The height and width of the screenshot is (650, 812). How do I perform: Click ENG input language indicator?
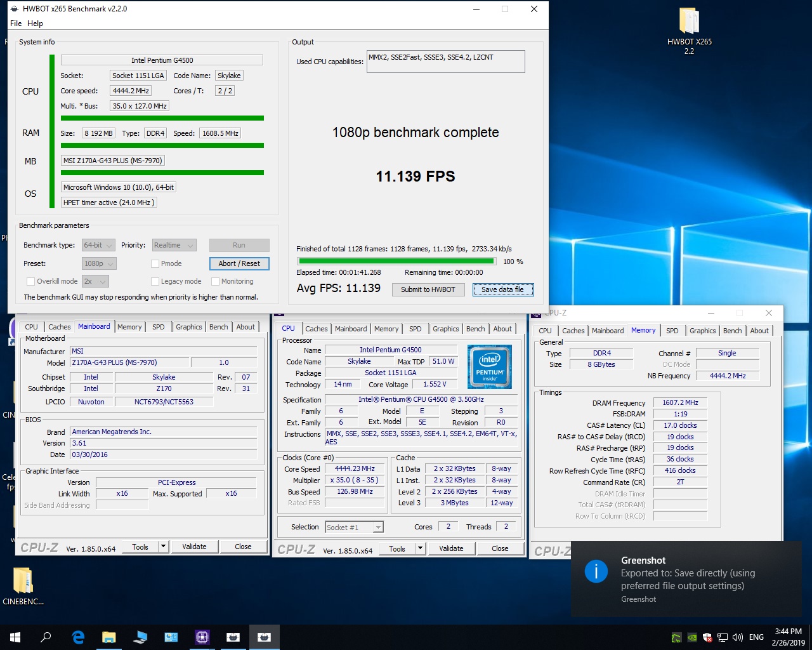tap(756, 637)
